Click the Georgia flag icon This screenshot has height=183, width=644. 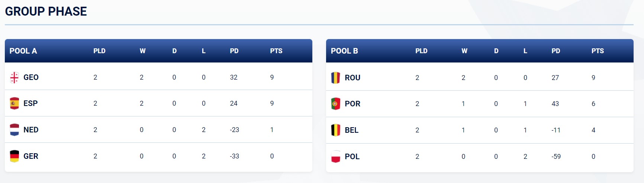coord(14,77)
